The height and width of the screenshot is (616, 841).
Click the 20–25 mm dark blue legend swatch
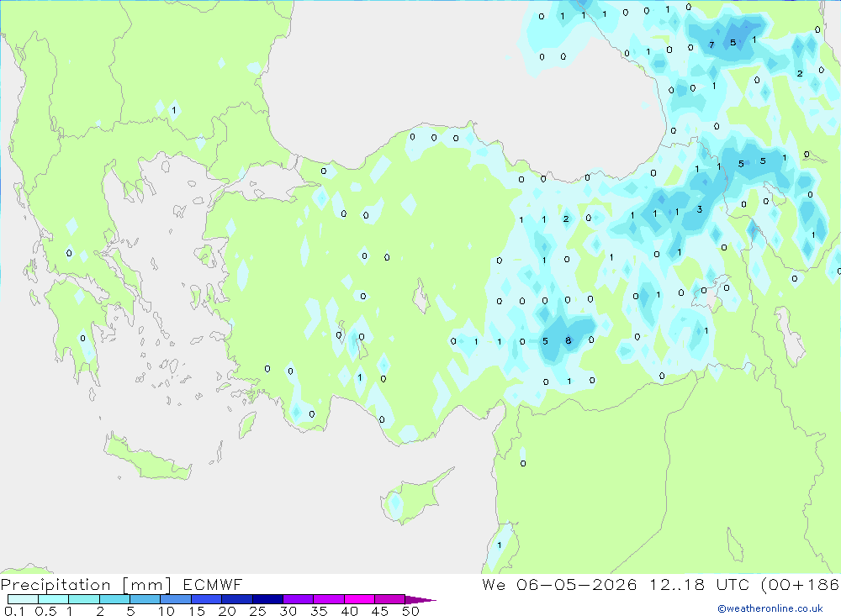[x=236, y=599]
